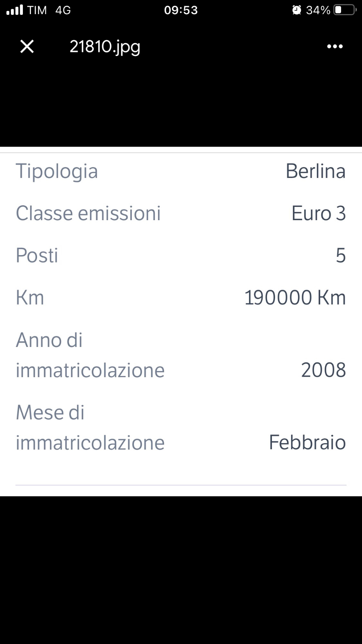Tap the Anno di immatricolazione label
Screen dimensions: 362x644
point(90,355)
